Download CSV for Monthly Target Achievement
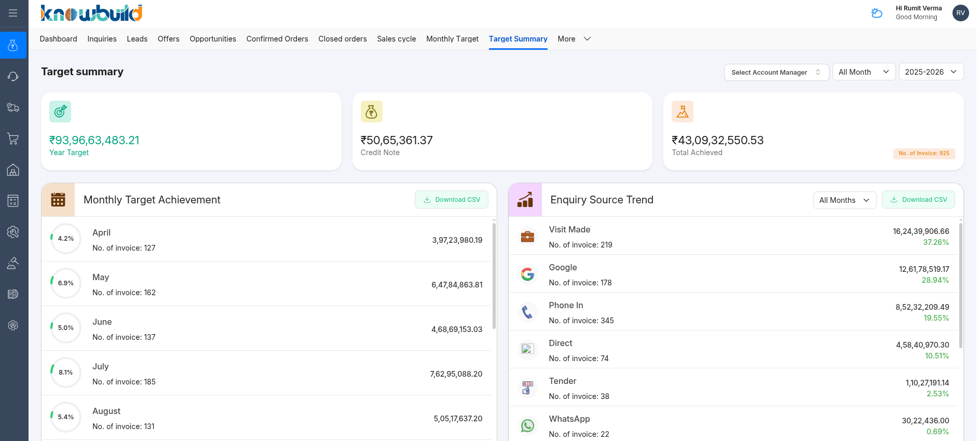This screenshot has width=980, height=441. point(452,200)
